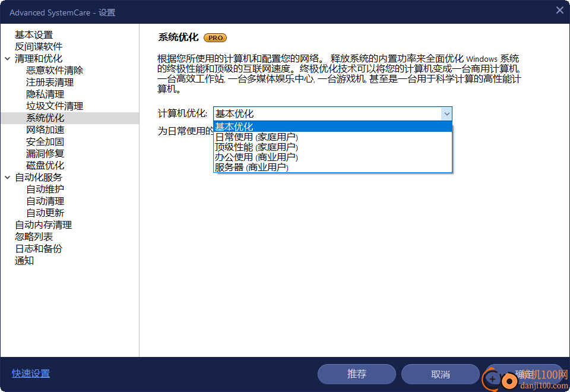Click the 推荐 button

pos(357,374)
